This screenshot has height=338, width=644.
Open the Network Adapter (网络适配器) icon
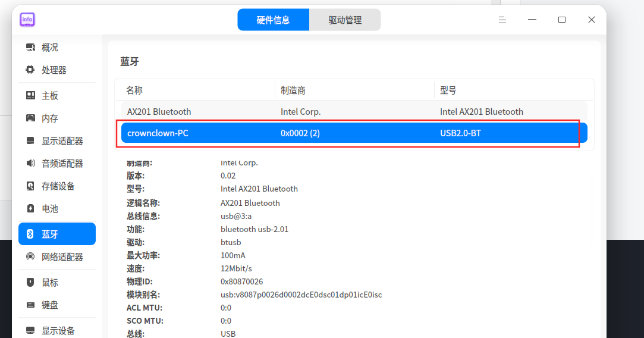coord(30,257)
